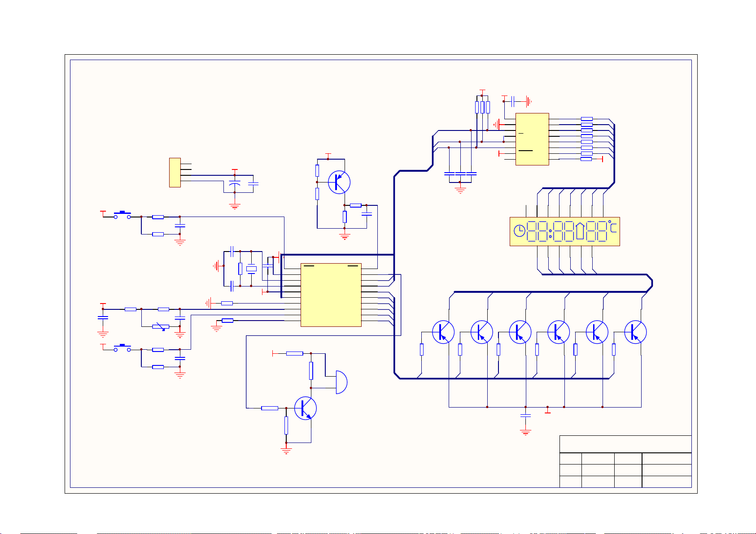Select the base resistor of the buzzer transistor
Screen dimensions: 756x534
pyautogui.click(x=270, y=408)
